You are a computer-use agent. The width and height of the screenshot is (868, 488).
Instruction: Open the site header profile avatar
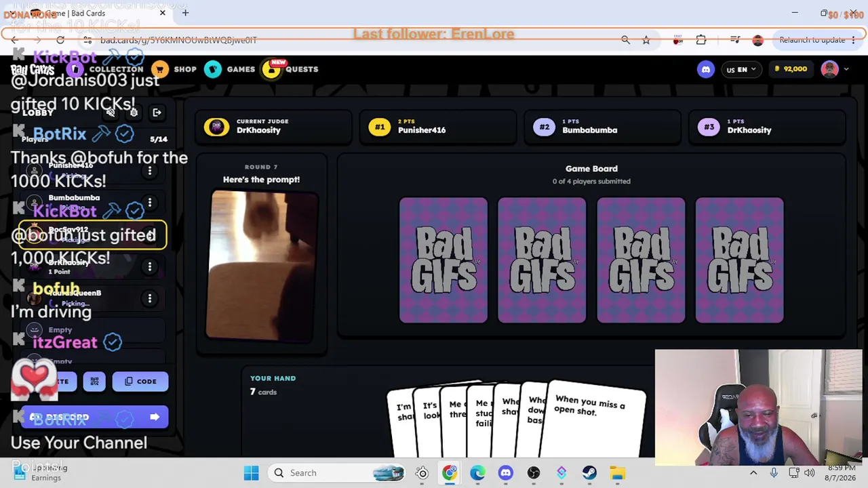coord(829,69)
